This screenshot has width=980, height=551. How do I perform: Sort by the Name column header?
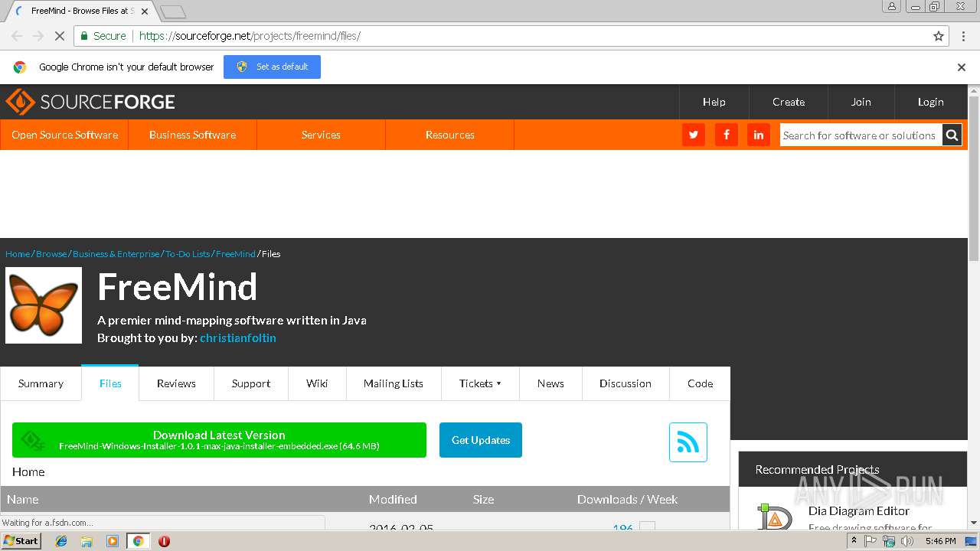(x=23, y=499)
